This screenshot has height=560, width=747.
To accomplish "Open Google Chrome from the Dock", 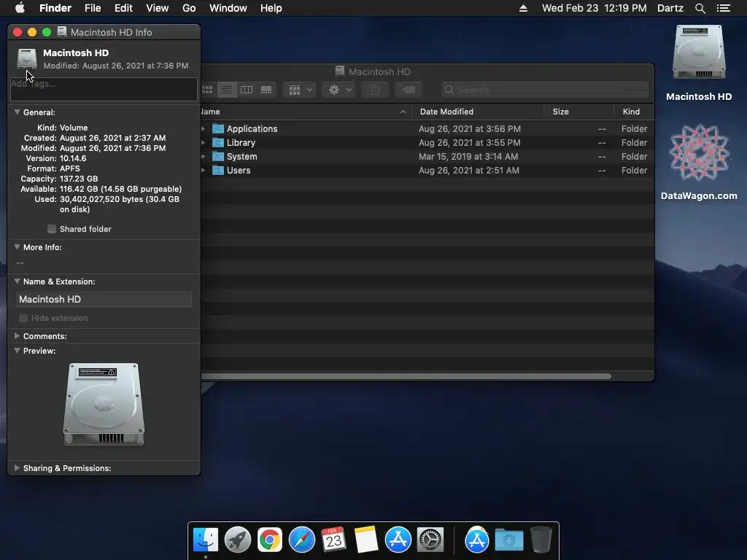I will 270,540.
